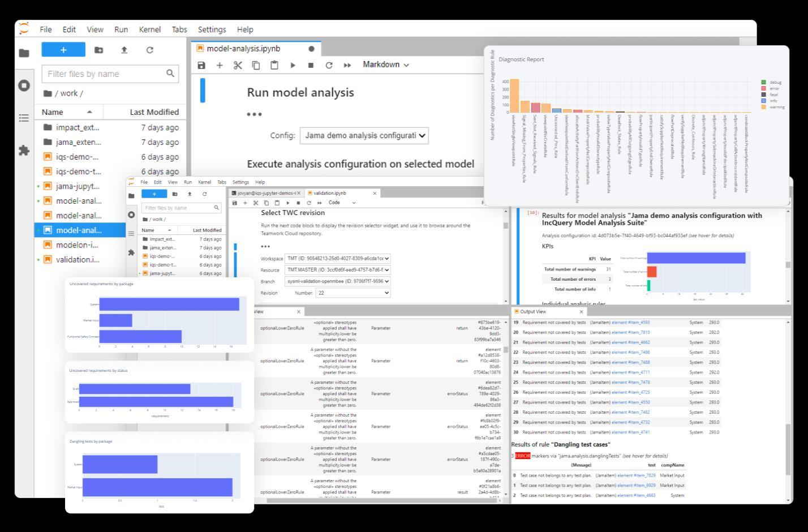The width and height of the screenshot is (808, 532).
Task: Click upload files icon in back window
Action: 124,50
